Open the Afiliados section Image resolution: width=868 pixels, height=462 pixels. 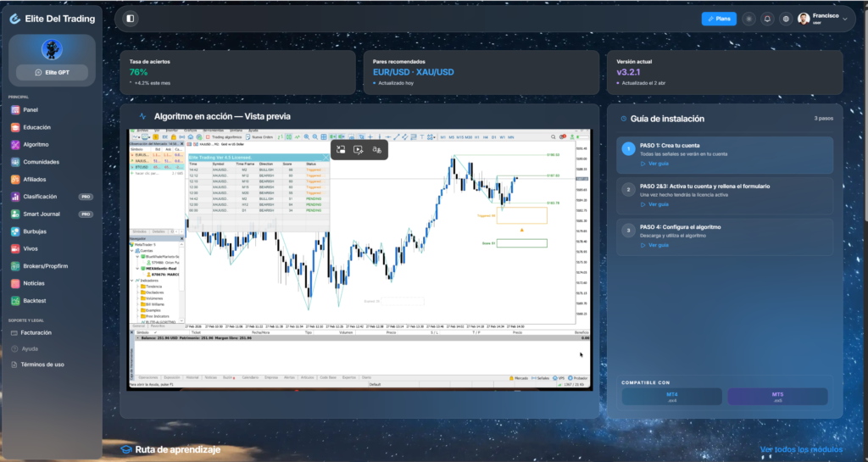tap(51, 179)
